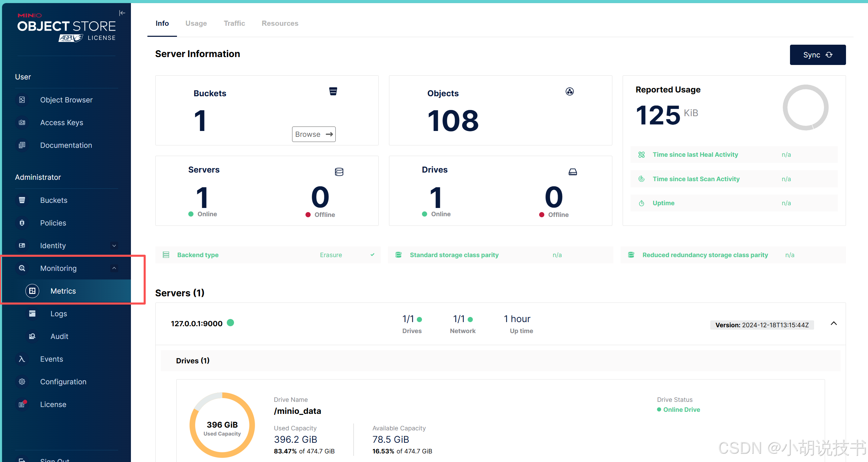
Task: Click the Reported Usage circular gauge
Action: [x=805, y=108]
